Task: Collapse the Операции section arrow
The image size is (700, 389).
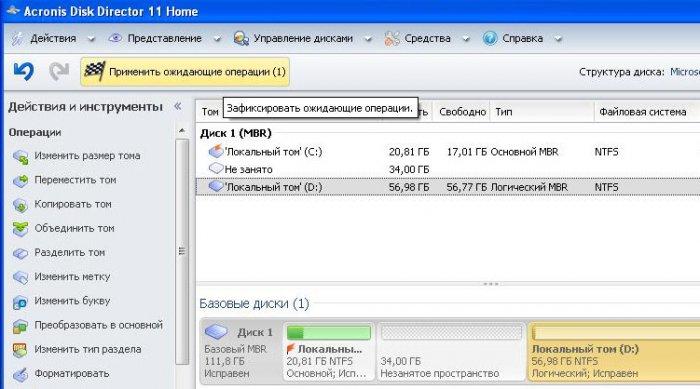Action: [182, 131]
